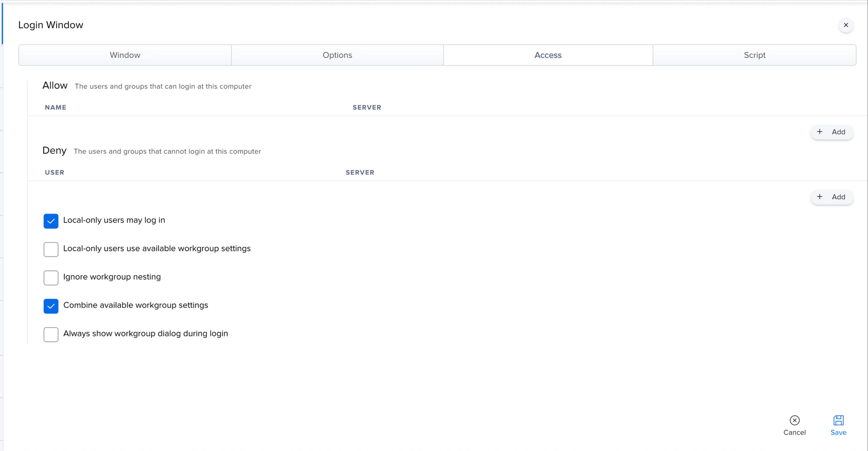Close the Login Window dialog
Image resolution: width=868 pixels, height=451 pixels.
pos(845,25)
